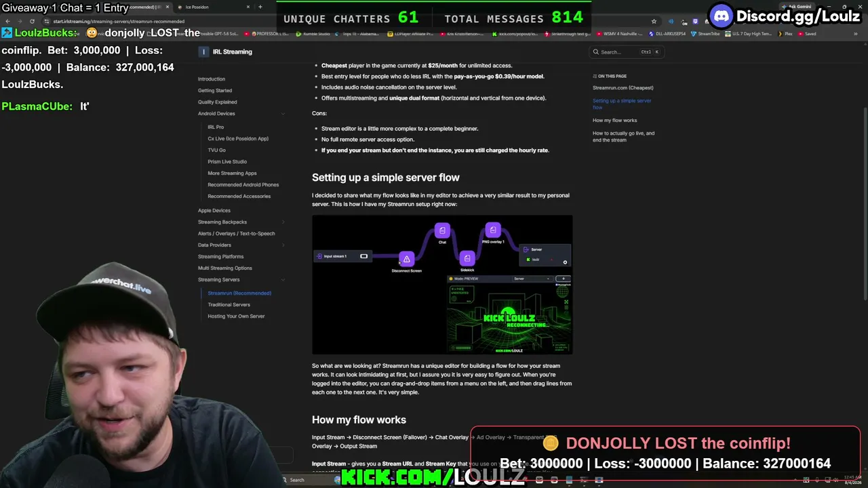Open Multi Streaming Options in the sidebar
The height and width of the screenshot is (488, 868).
tap(225, 268)
